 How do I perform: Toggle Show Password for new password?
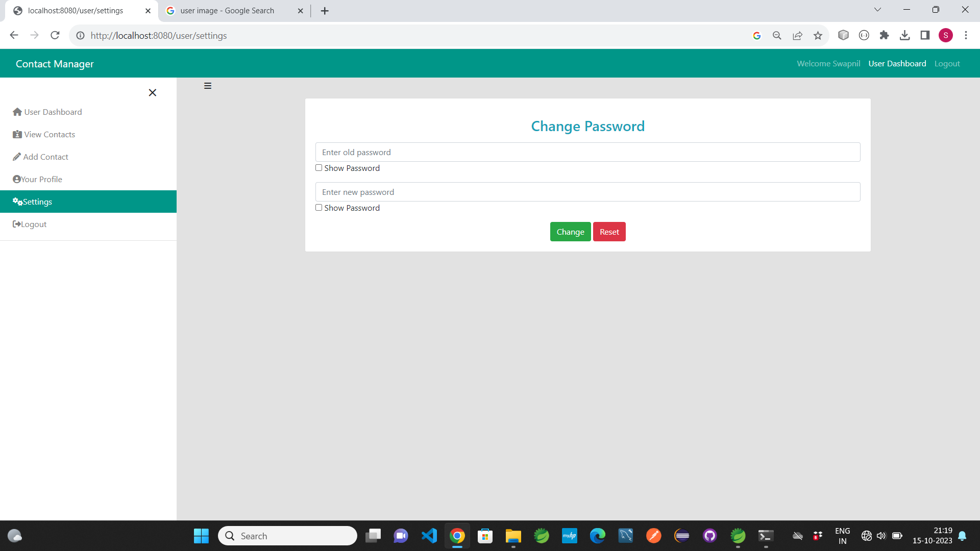[319, 208]
